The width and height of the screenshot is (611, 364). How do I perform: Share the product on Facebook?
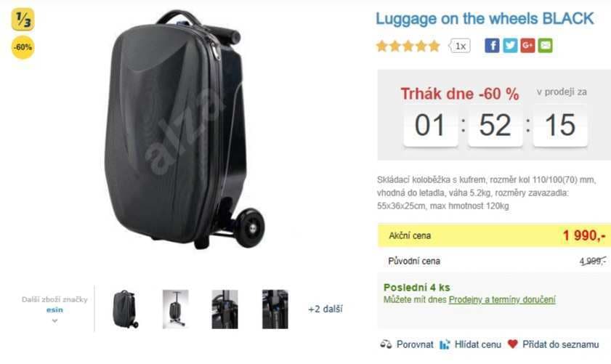coord(492,46)
